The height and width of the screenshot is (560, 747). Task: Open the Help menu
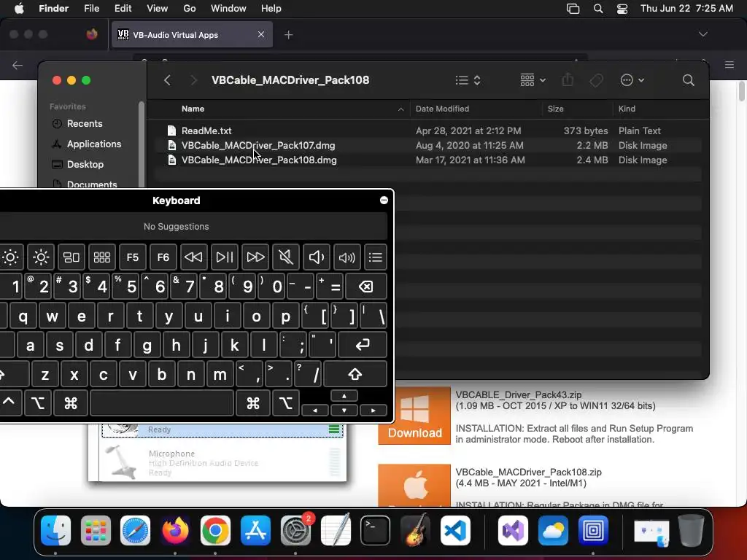[x=271, y=9]
